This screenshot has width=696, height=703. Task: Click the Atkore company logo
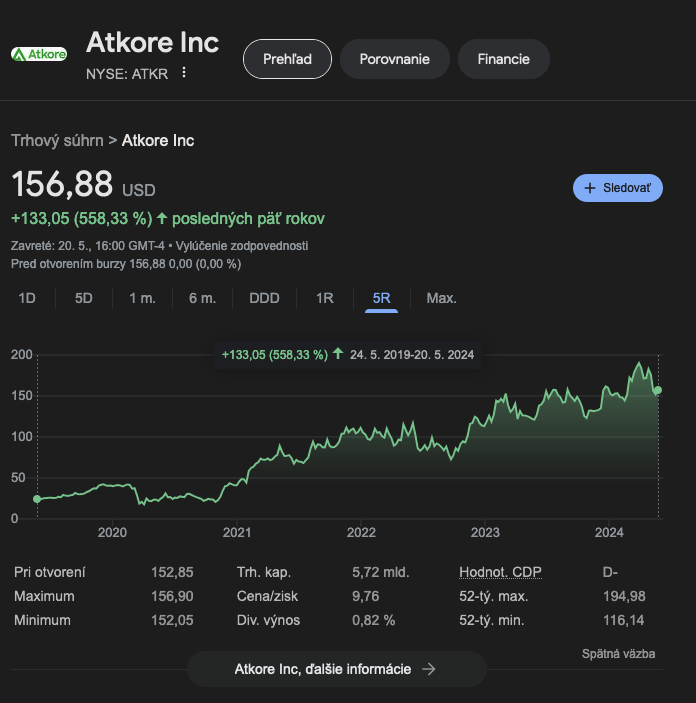(x=39, y=54)
